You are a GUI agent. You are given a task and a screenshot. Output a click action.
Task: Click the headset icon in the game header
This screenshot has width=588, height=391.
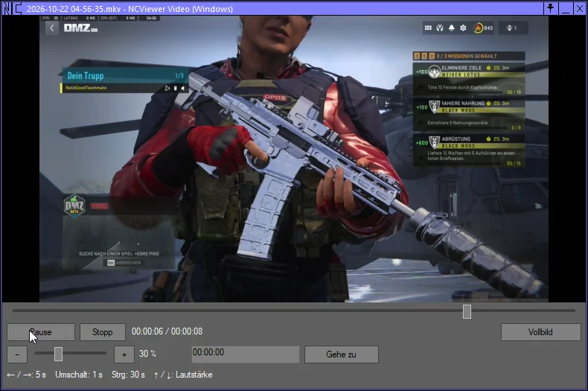440,28
